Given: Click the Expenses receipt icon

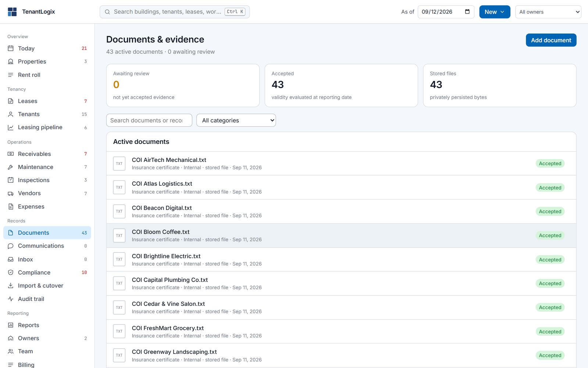Looking at the screenshot, I should (x=11, y=206).
